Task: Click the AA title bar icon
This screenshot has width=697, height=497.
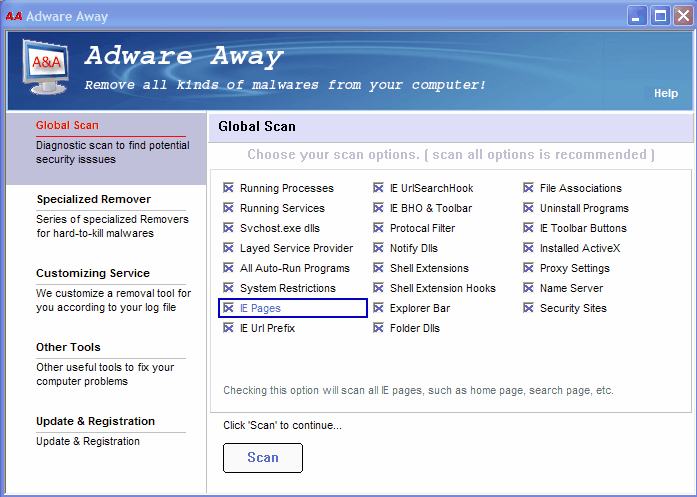Action: [14, 16]
